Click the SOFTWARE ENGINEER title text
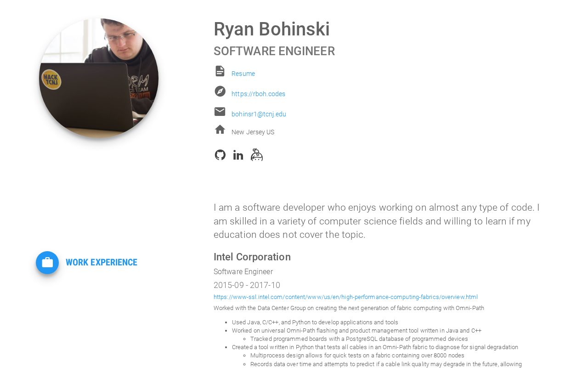Viewport: 588px width, 368px height. click(274, 51)
